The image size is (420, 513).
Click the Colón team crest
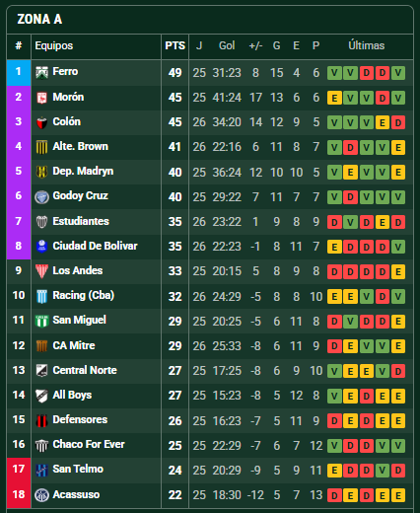(x=41, y=122)
